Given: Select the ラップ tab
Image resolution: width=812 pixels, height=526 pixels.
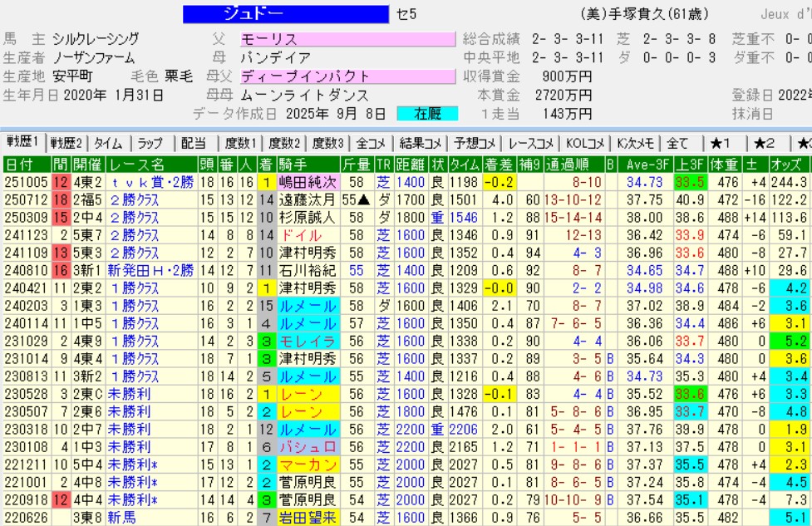Looking at the screenshot, I should click(151, 142).
